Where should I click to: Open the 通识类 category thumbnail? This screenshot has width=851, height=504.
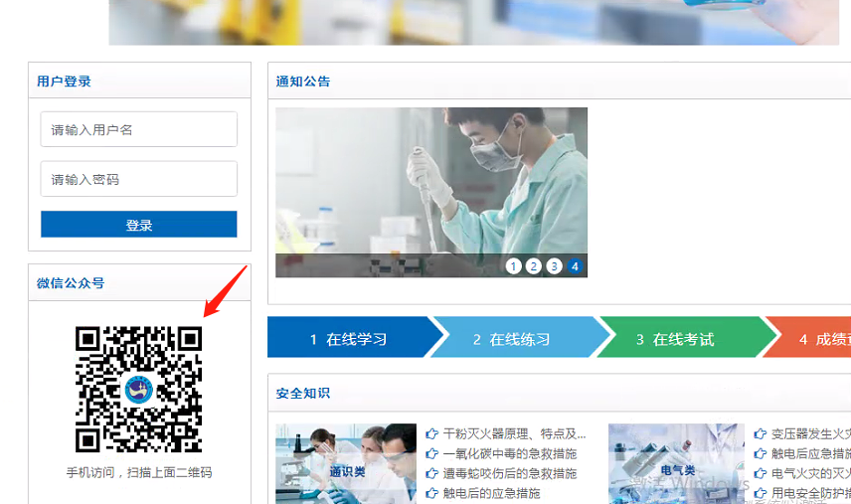click(345, 463)
